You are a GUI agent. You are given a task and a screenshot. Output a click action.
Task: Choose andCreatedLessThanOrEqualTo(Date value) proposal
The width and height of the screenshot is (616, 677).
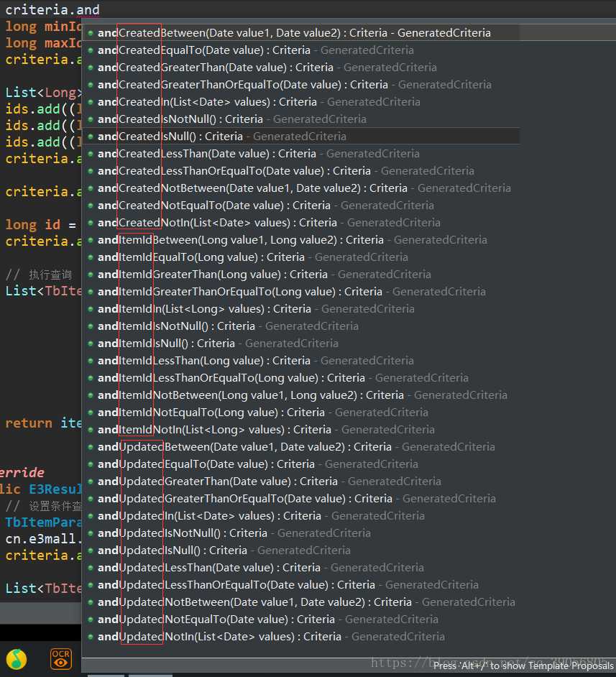pos(300,171)
